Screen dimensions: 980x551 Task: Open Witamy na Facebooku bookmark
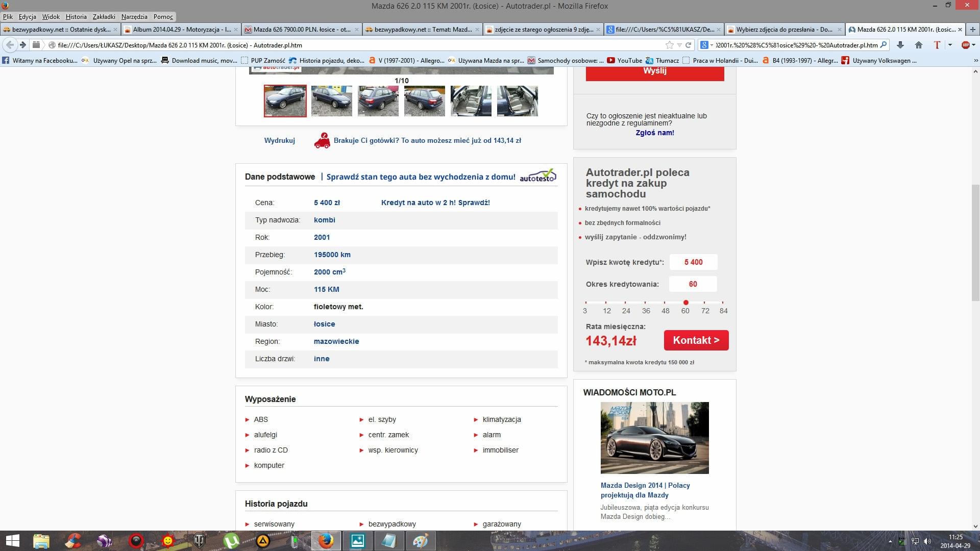40,60
